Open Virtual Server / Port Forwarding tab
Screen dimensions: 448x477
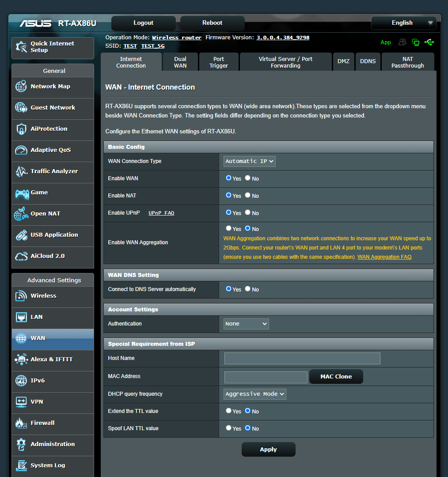click(285, 62)
